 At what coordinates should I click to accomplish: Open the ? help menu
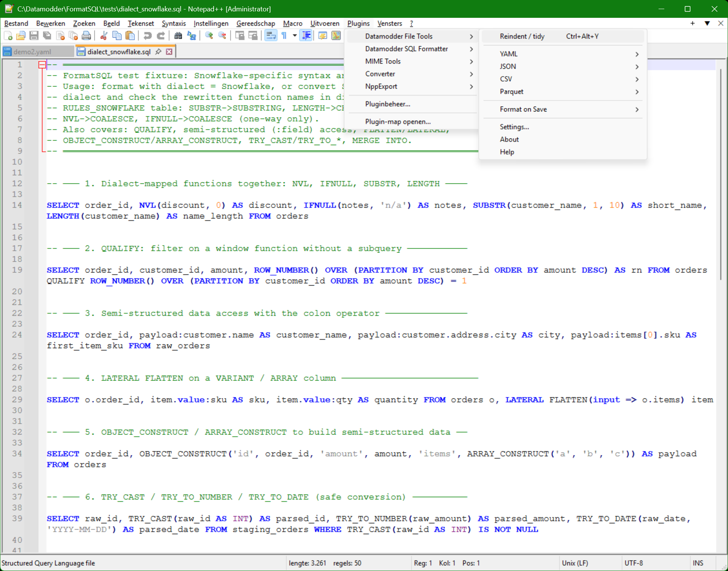tap(411, 24)
